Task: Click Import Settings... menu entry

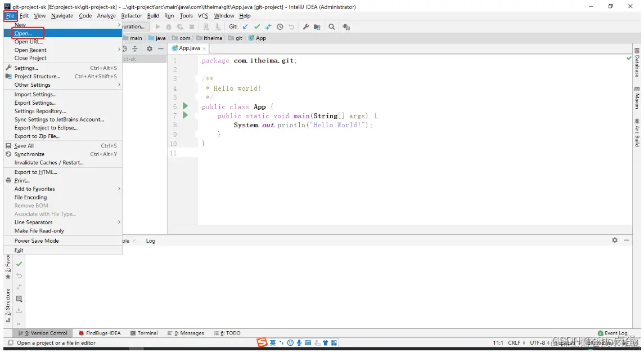Action: click(63, 94)
